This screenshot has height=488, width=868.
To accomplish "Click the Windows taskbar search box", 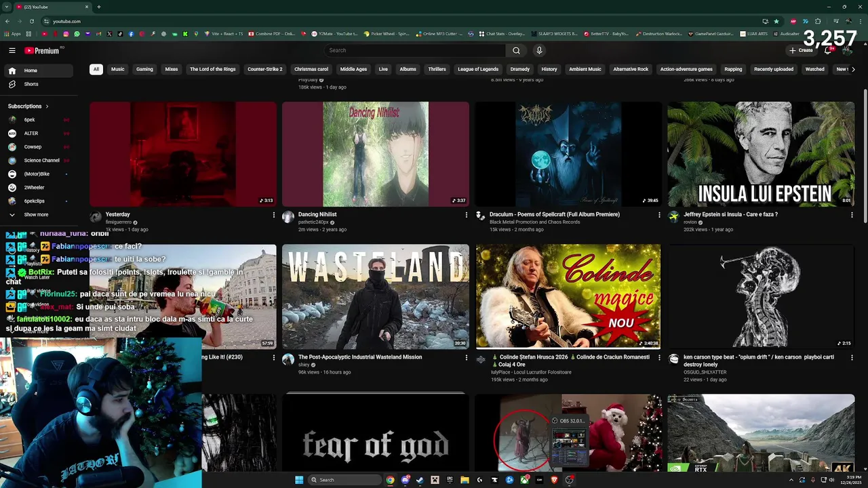I will click(x=344, y=480).
